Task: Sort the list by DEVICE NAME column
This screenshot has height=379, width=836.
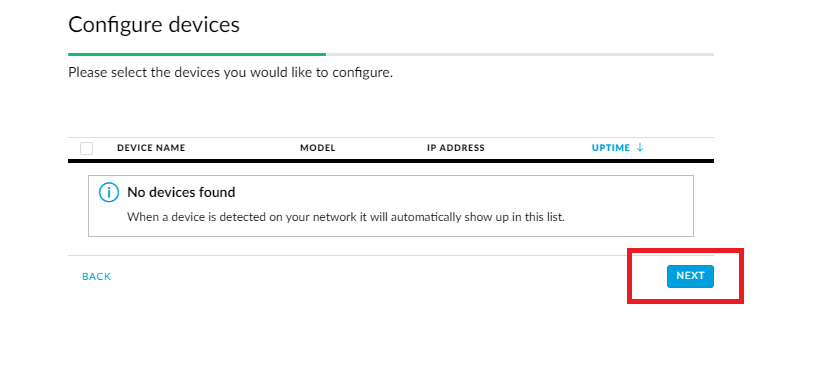Action: point(151,148)
